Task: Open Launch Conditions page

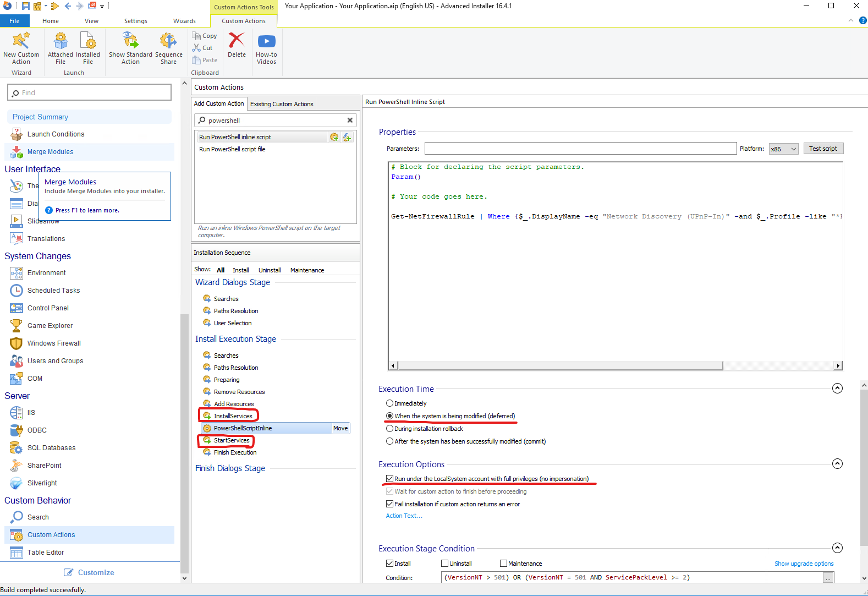Action: pos(56,134)
